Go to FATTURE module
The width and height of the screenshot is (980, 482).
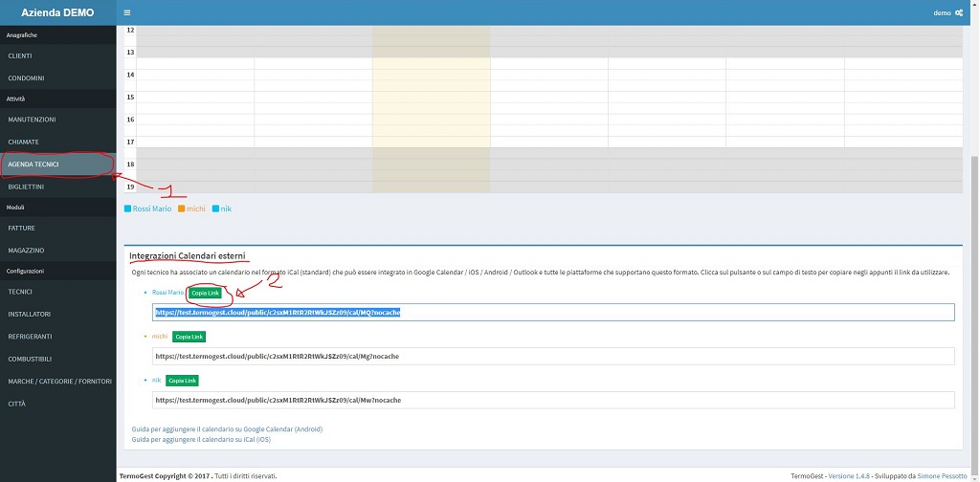58,228
